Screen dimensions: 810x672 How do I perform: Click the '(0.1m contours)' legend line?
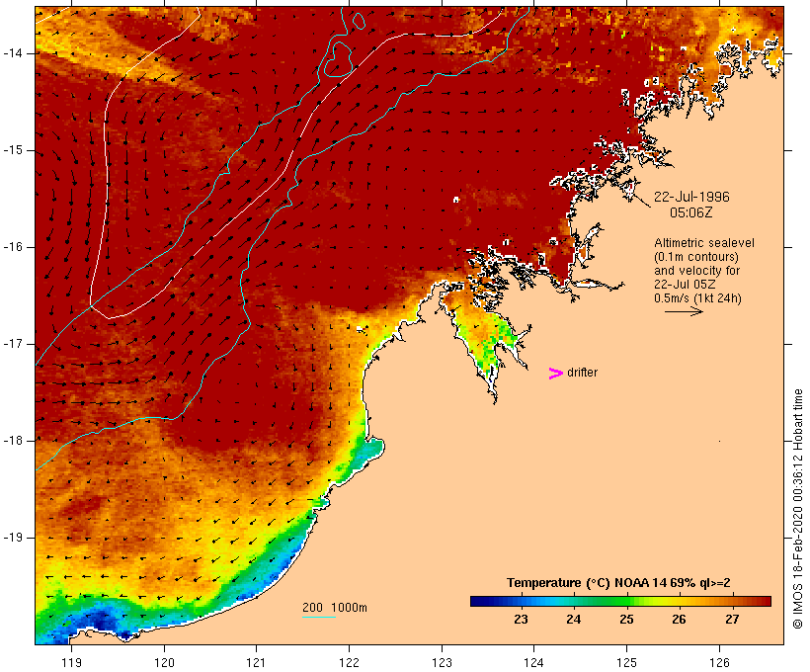pos(696,257)
